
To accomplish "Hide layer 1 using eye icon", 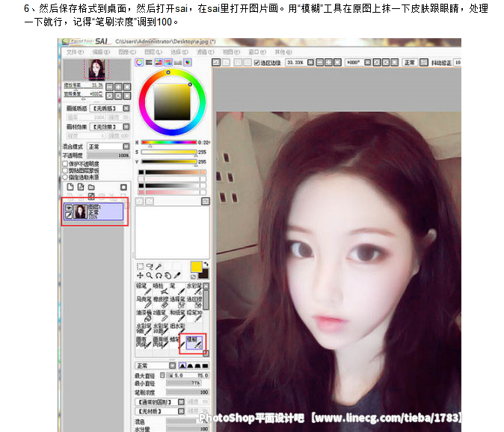I will coord(69,208).
